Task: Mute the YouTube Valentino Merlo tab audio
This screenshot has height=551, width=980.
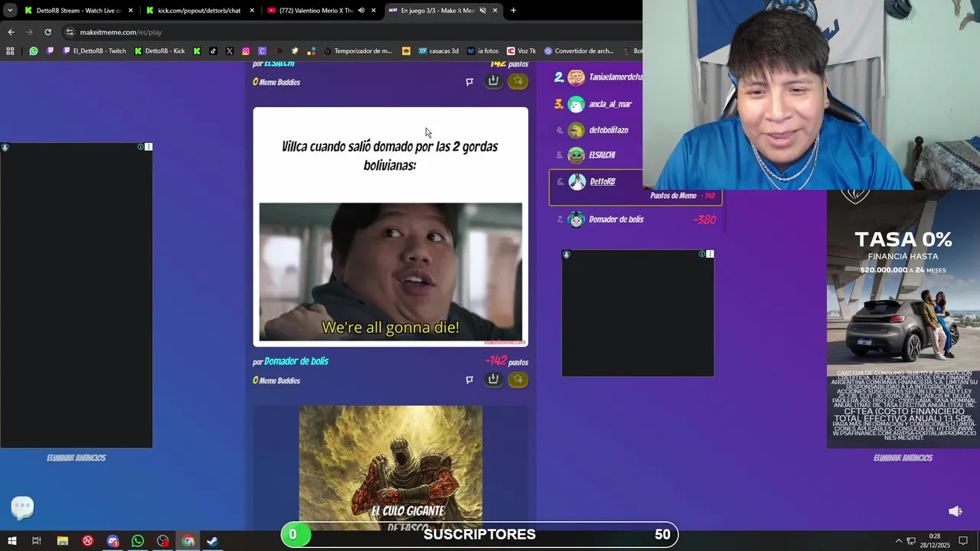Action: (x=361, y=11)
